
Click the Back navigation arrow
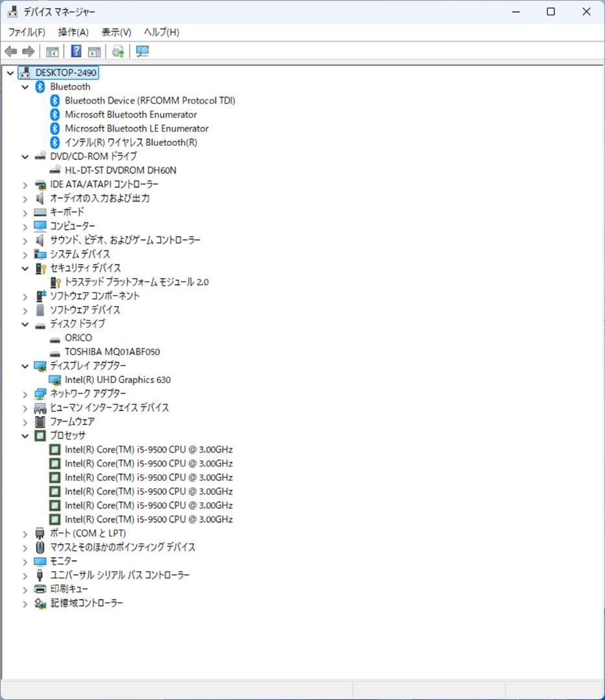10,51
